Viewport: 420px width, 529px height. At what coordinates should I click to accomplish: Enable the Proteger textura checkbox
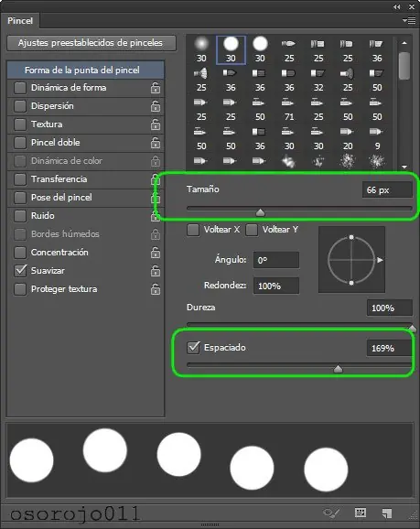(20, 289)
